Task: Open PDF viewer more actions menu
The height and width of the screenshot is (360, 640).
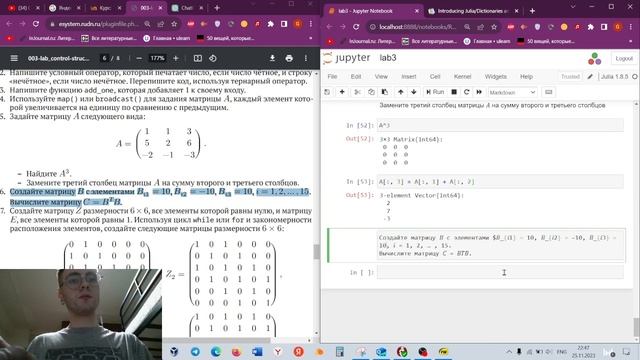Action: 306,58
